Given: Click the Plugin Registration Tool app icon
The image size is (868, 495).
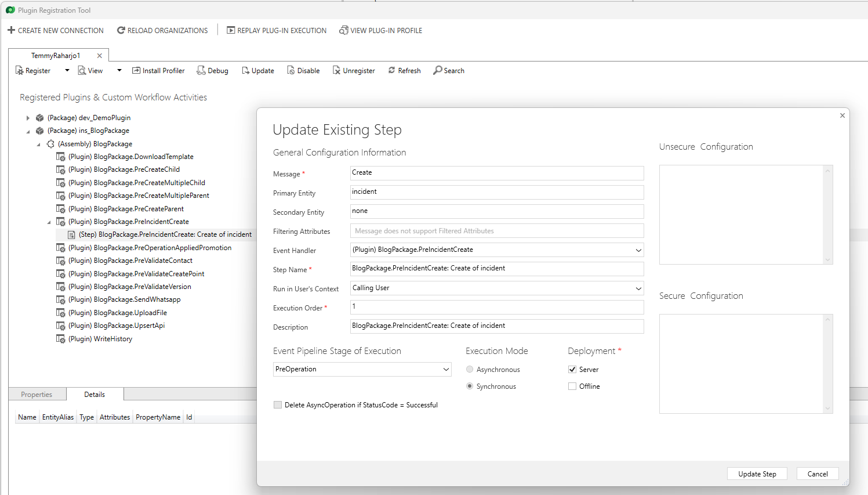Looking at the screenshot, I should (x=10, y=10).
